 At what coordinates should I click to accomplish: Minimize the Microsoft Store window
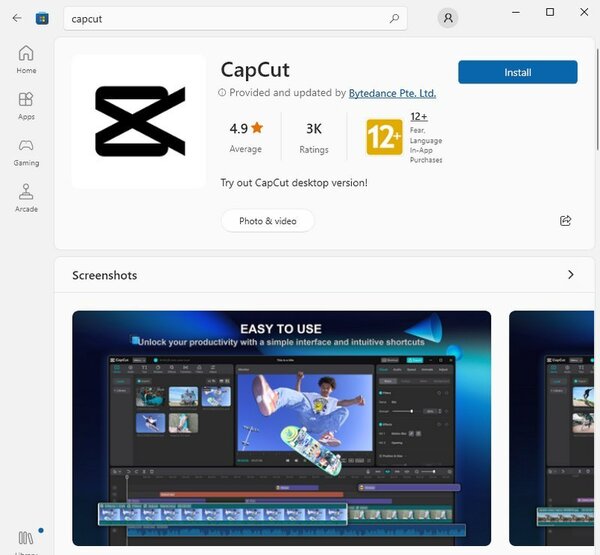point(516,12)
